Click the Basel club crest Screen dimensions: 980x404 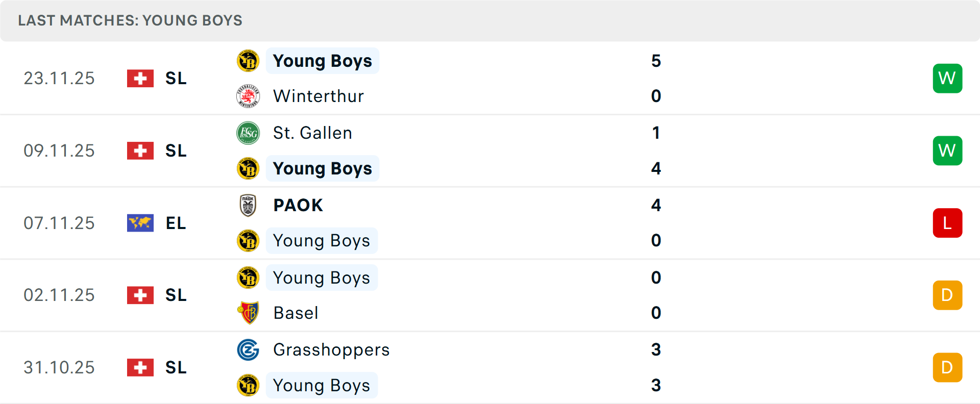click(x=248, y=313)
